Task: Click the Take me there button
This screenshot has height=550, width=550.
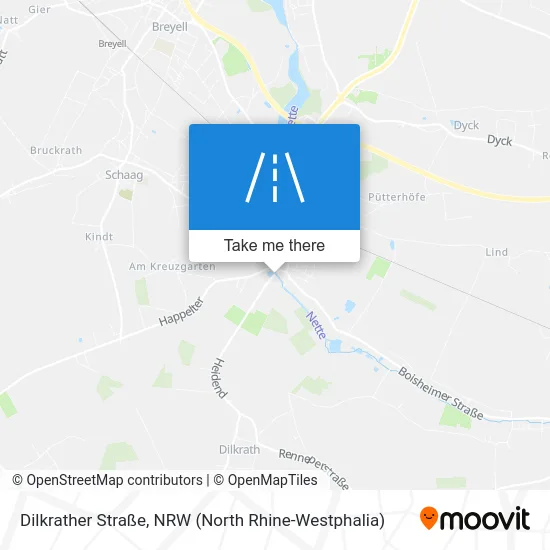Action: tap(274, 246)
